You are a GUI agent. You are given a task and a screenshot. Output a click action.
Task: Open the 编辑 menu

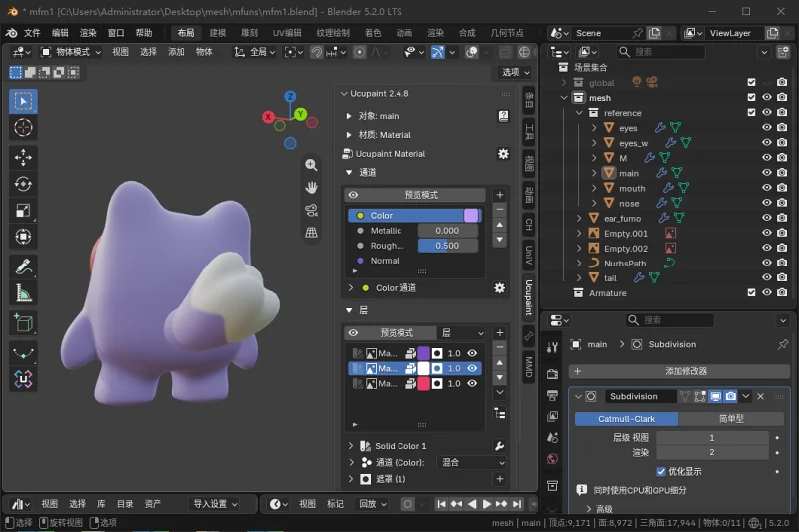(x=60, y=33)
